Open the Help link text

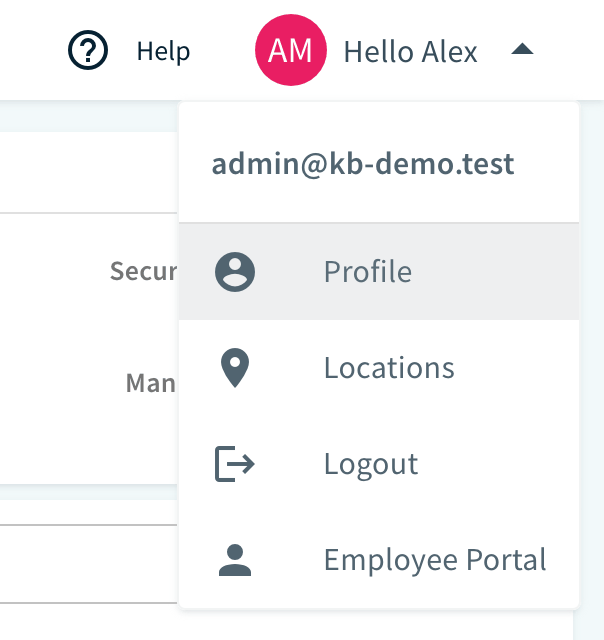163,51
